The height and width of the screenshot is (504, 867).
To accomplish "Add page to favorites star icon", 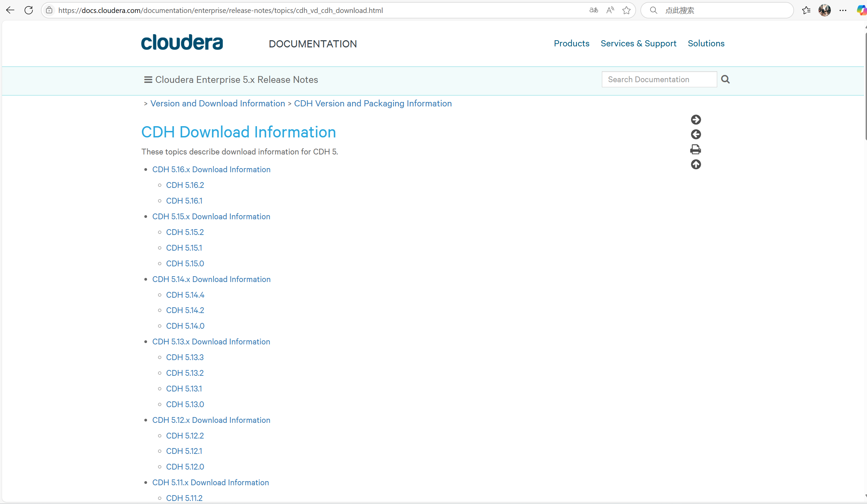I will click(x=626, y=10).
